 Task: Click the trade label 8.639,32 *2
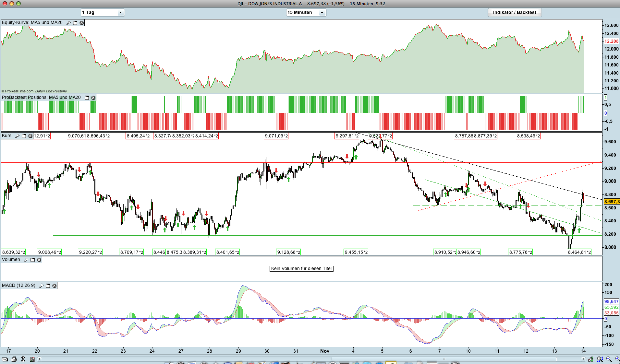tap(14, 252)
